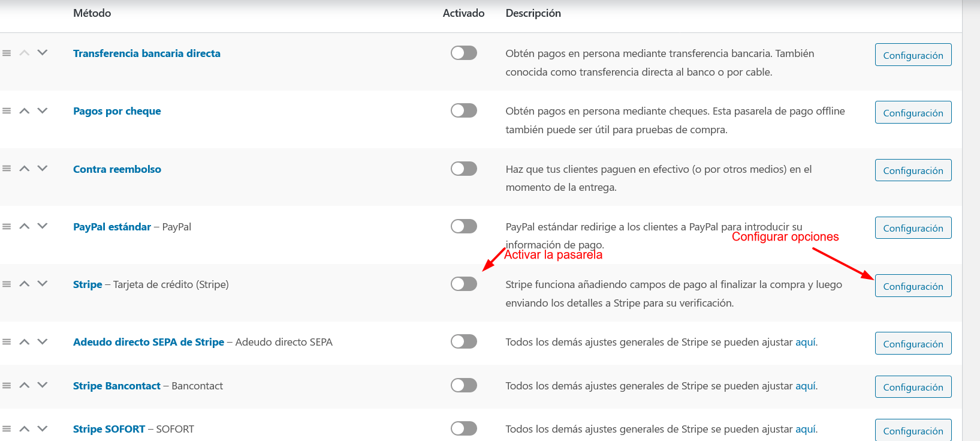Move Contra reembolso down
980x441 pixels.
43,169
